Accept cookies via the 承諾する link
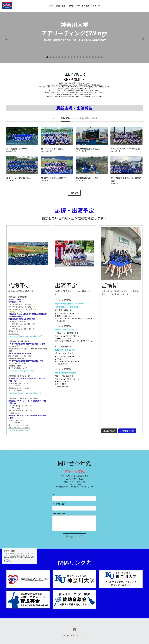 7,560
